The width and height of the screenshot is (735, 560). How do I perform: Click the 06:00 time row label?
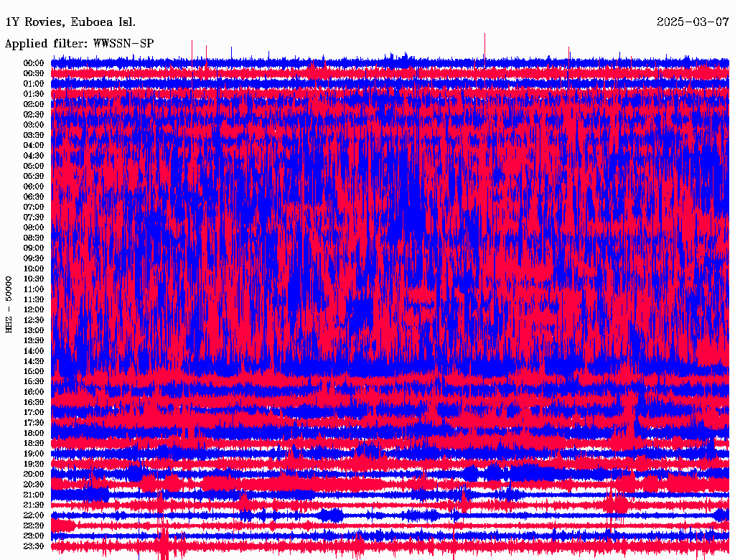pos(34,187)
